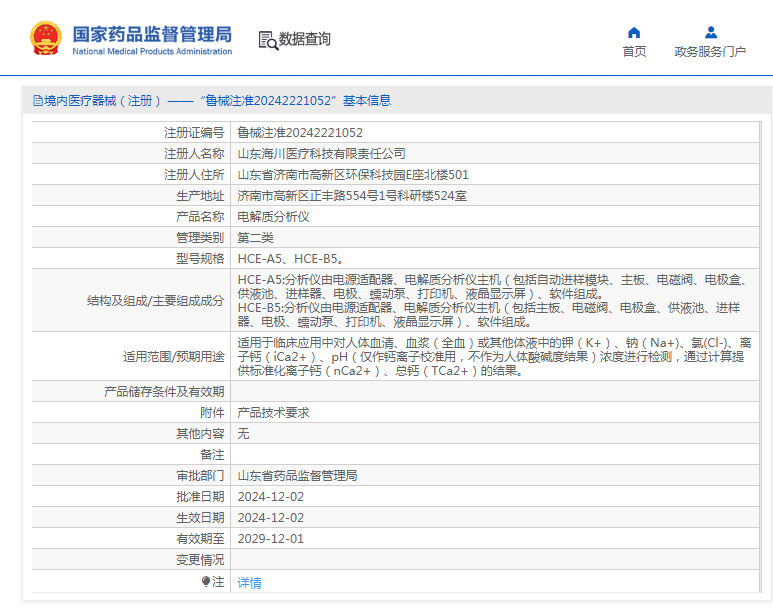Select product name 电解质分析仪
The image size is (773, 611).
(x=273, y=217)
